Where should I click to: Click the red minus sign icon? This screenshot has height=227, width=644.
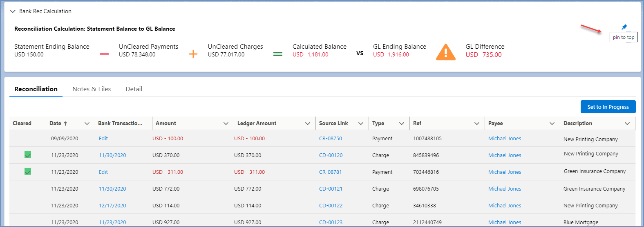(x=104, y=54)
